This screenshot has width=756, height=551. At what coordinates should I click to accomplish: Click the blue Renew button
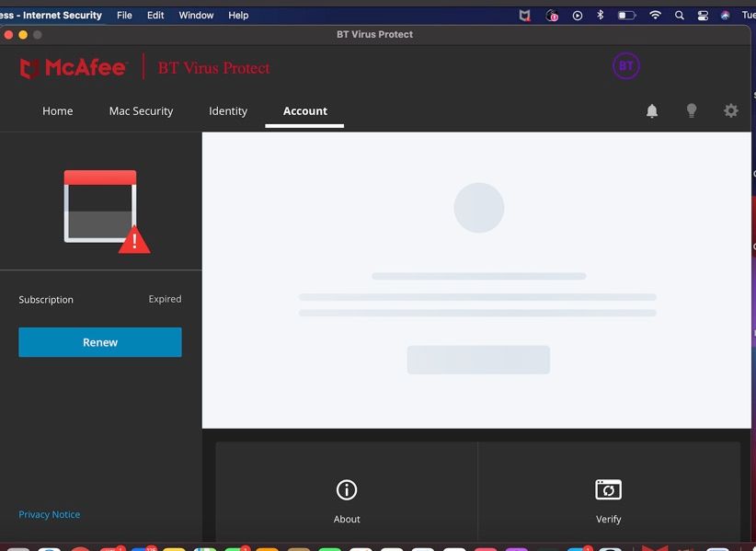tap(100, 342)
